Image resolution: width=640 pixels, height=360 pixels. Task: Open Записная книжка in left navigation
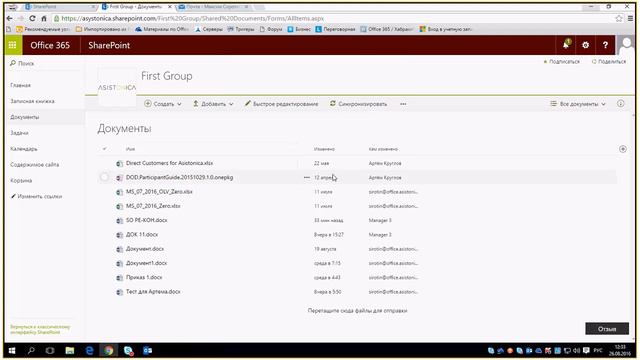32,101
